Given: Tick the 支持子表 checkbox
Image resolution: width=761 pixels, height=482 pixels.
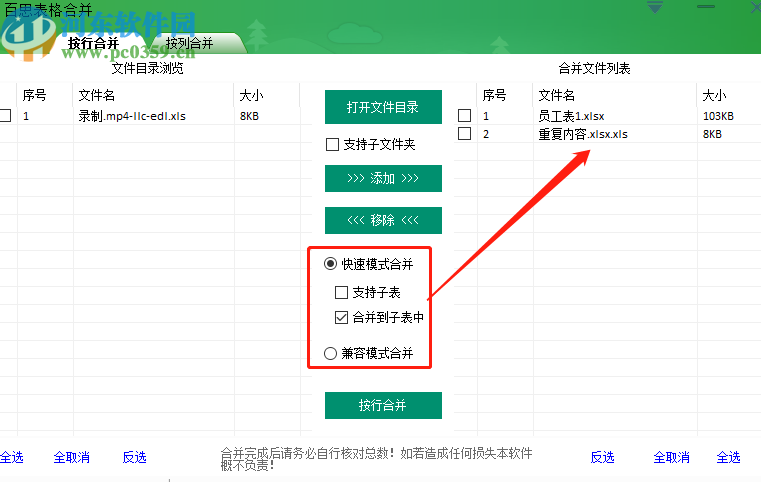Looking at the screenshot, I should pyautogui.click(x=342, y=293).
